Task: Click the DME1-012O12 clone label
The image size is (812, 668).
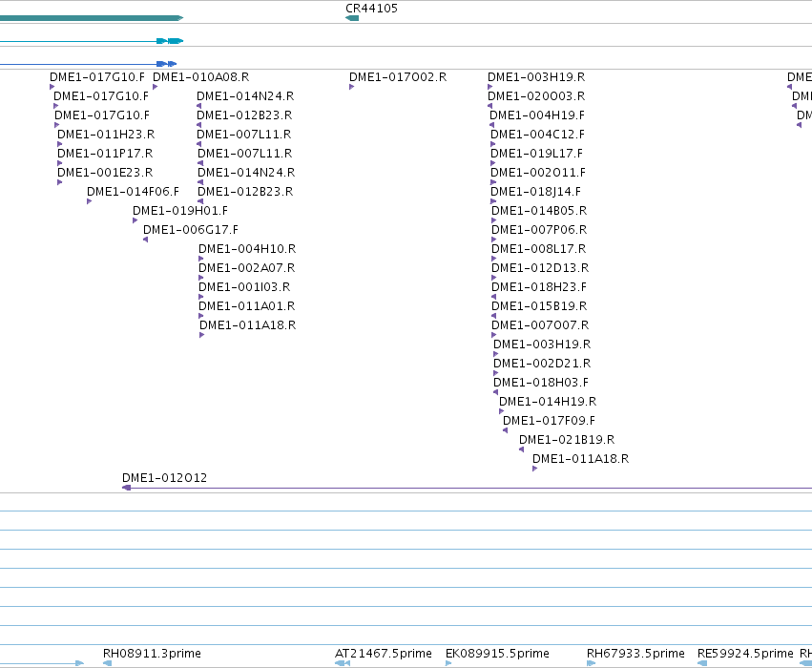Action: (x=165, y=477)
